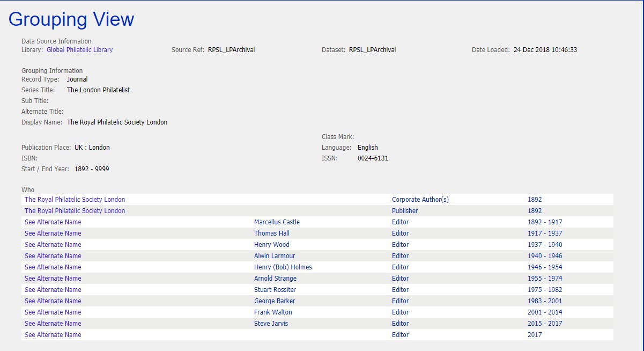Open editor Stuart Rossiter

tap(275, 290)
